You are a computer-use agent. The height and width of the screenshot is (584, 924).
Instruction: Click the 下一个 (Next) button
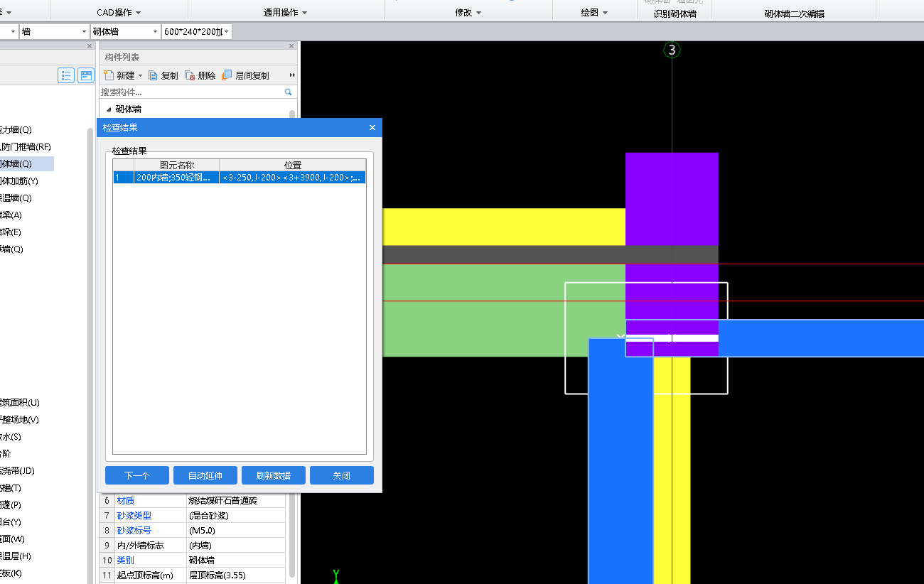137,475
